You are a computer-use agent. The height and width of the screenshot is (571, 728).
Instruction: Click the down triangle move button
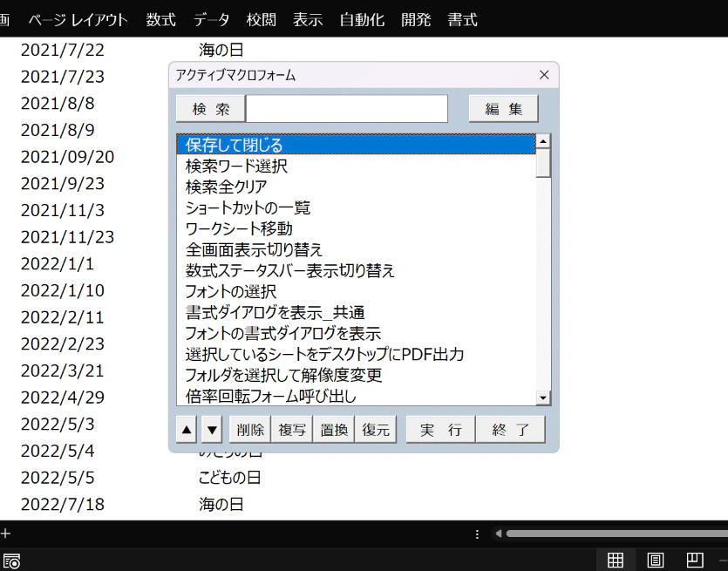click(212, 430)
